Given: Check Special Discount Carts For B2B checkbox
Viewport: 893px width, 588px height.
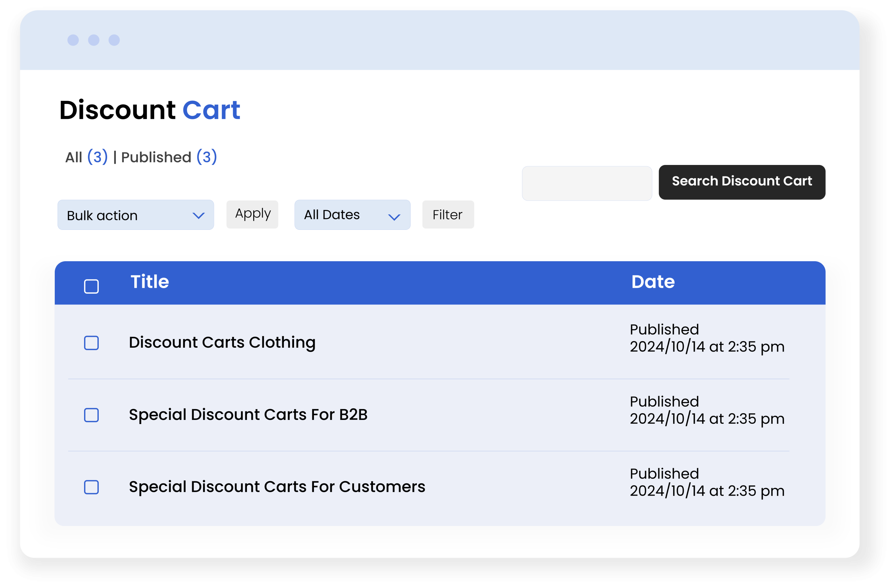Looking at the screenshot, I should tap(91, 415).
